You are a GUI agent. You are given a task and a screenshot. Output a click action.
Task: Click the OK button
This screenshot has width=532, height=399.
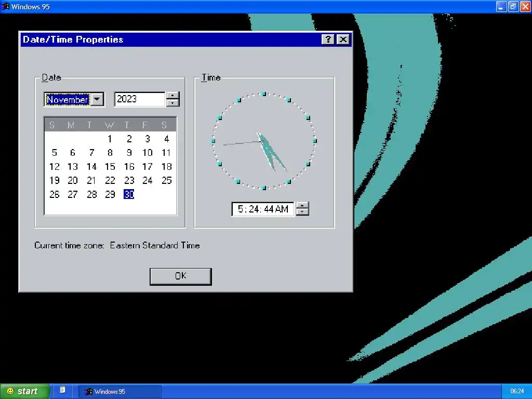pos(181,276)
